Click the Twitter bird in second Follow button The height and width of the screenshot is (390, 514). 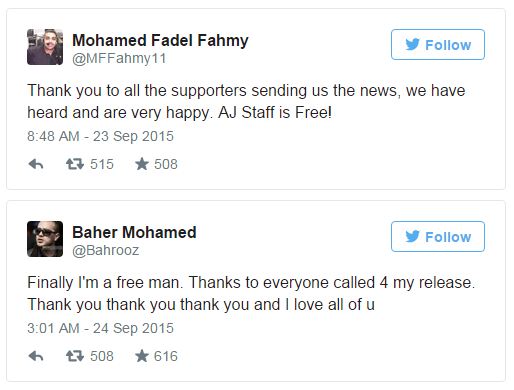tap(412, 236)
